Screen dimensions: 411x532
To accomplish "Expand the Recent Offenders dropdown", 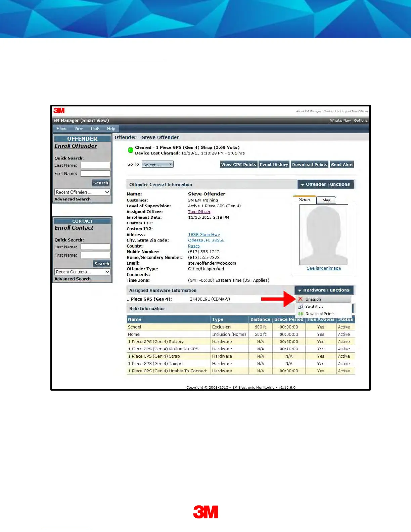I will pos(82,192).
